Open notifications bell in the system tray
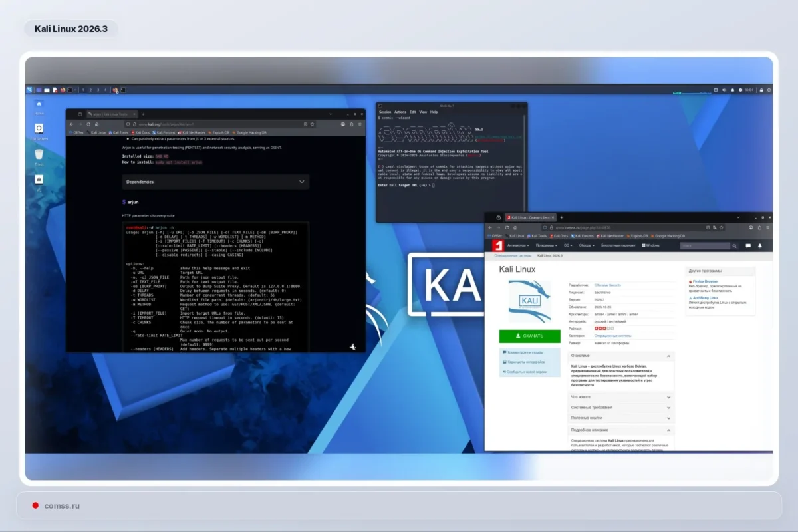 [733, 90]
